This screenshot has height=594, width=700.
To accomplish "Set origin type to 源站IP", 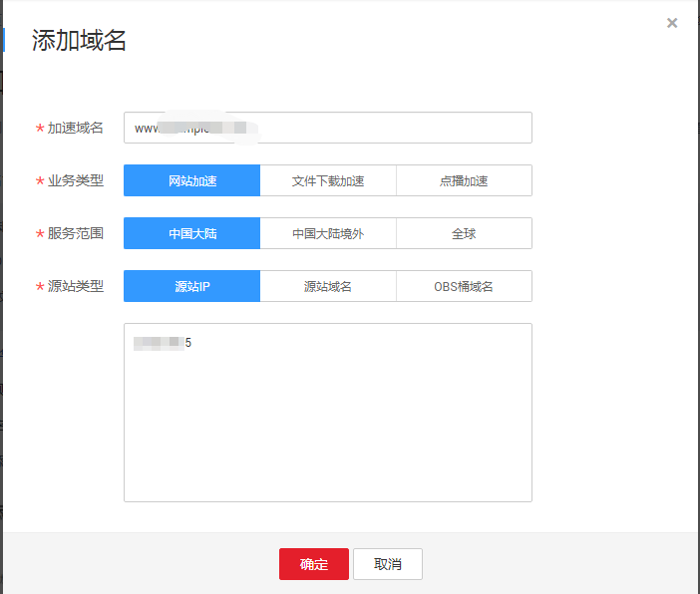I will [x=192, y=286].
